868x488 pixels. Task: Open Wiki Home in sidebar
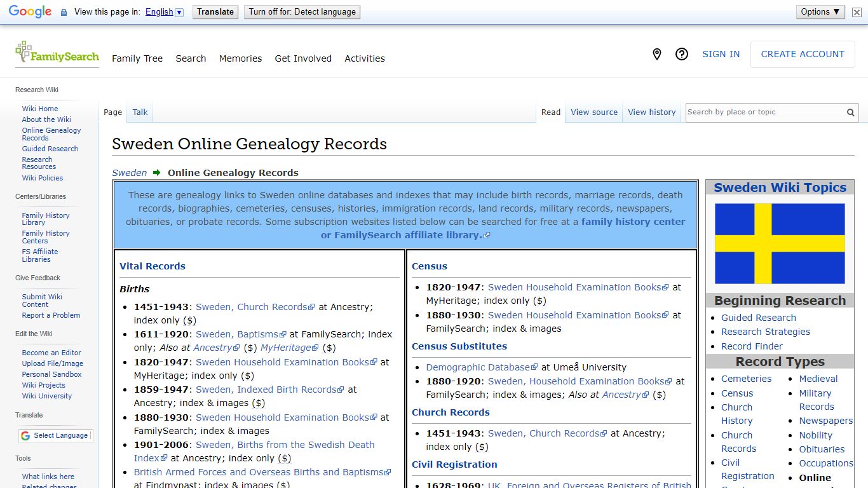40,109
